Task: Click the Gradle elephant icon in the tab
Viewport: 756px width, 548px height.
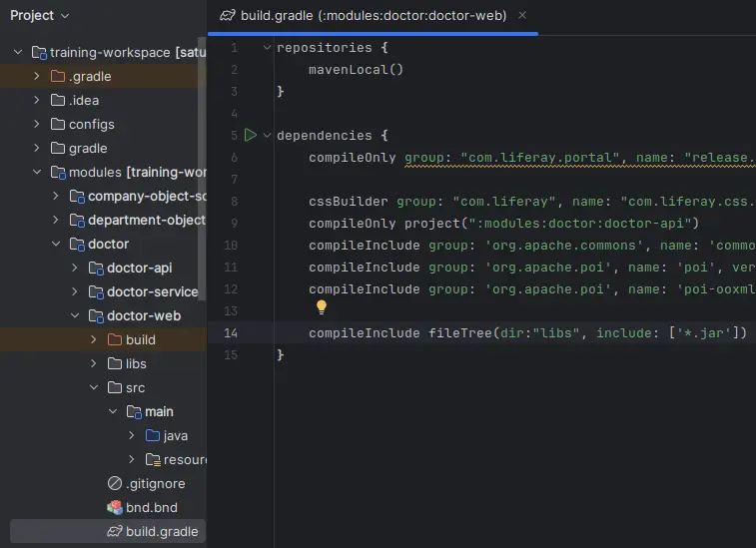Action: [x=227, y=15]
